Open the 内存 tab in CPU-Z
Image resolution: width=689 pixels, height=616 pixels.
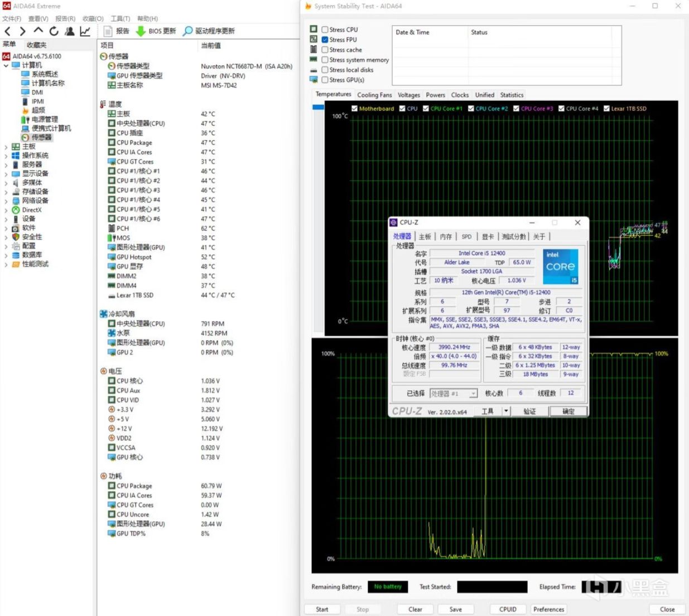coord(446,237)
